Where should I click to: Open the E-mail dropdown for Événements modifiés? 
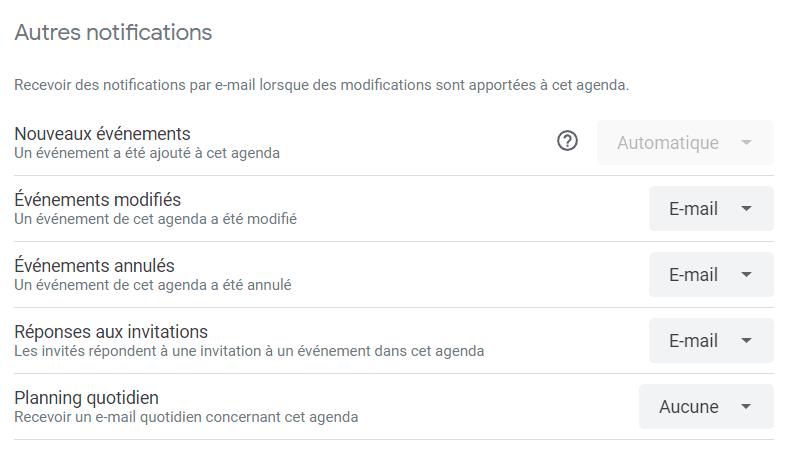(x=711, y=208)
